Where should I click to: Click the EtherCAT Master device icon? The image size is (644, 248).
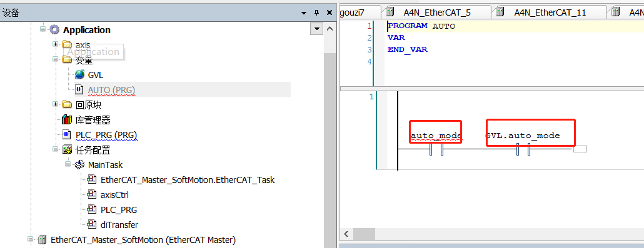43,240
